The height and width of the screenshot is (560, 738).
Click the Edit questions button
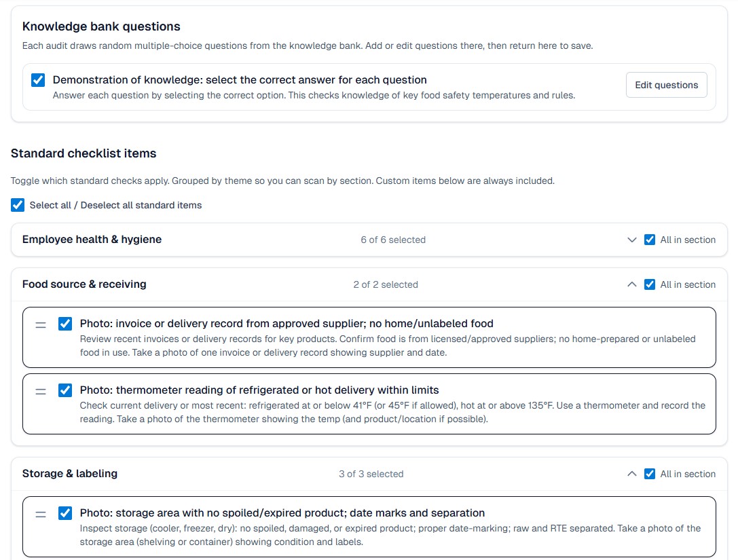(666, 85)
